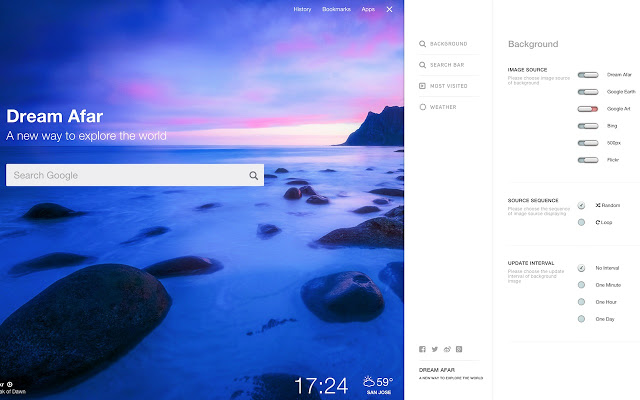Choose One Minute update interval
The width and height of the screenshot is (640, 400).
(581, 285)
